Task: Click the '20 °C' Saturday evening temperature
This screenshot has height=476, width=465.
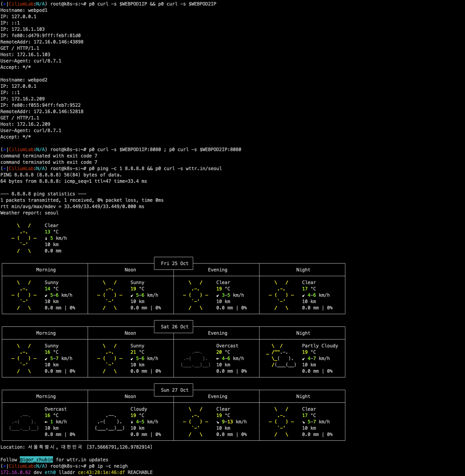Action: (223, 352)
